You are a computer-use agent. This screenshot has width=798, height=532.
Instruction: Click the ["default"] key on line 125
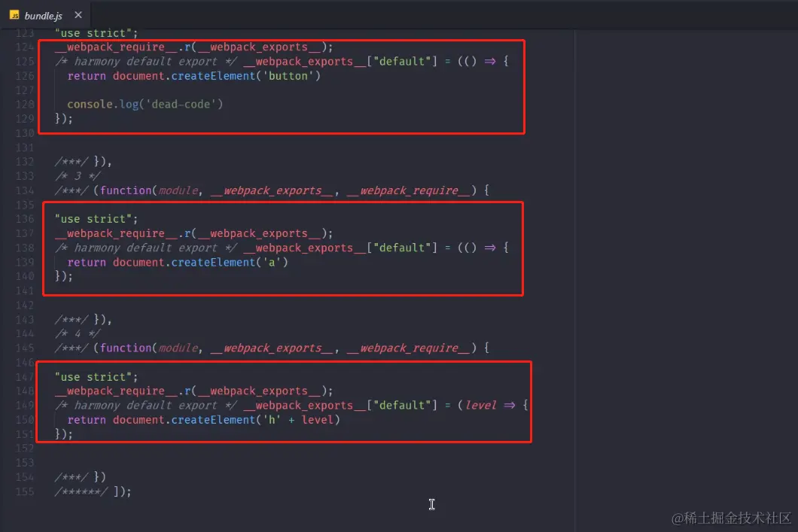(402, 62)
